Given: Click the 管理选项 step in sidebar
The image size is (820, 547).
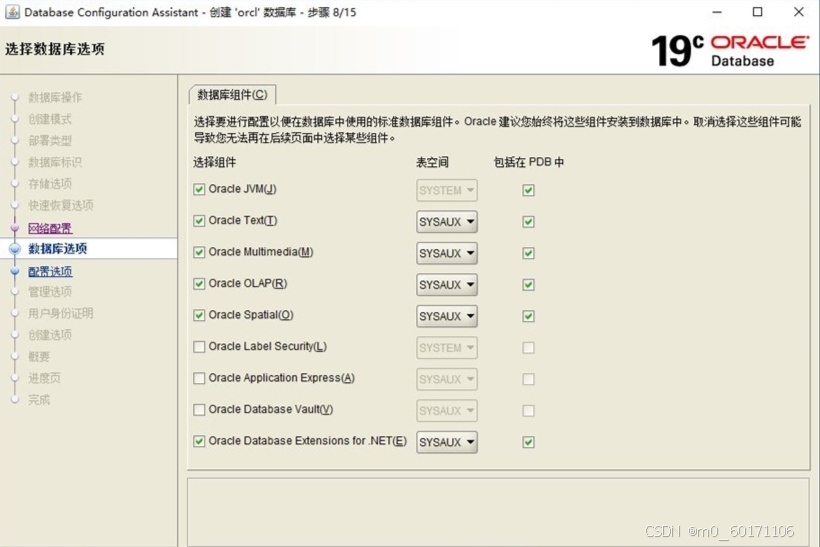Looking at the screenshot, I should click(x=50, y=292).
